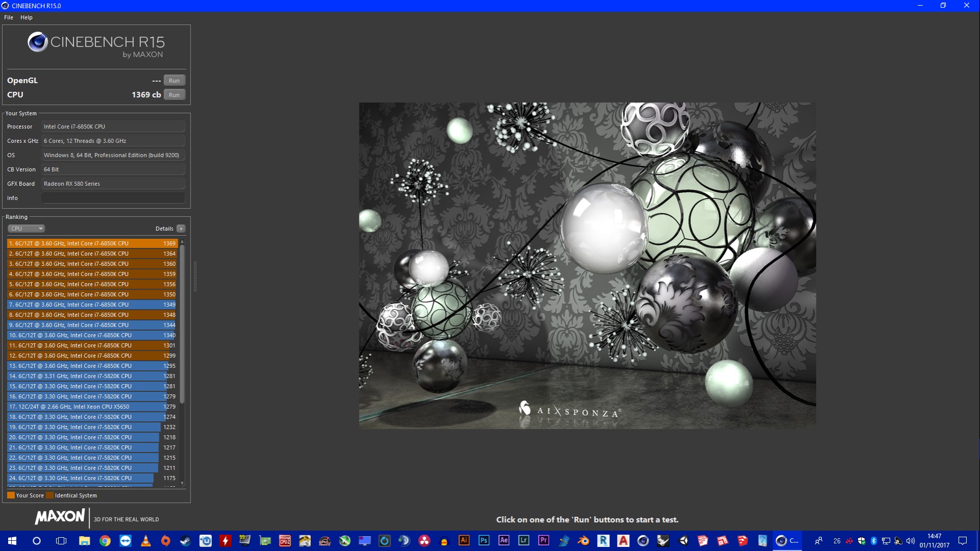Select ranking entry 1 with score 1369
This screenshot has width=980, height=551.
(x=92, y=243)
